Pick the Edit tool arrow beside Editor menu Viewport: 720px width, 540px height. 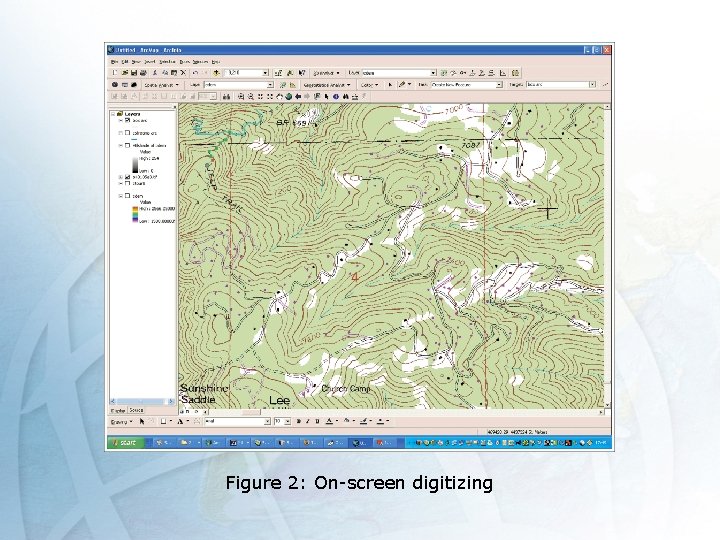(x=390, y=84)
